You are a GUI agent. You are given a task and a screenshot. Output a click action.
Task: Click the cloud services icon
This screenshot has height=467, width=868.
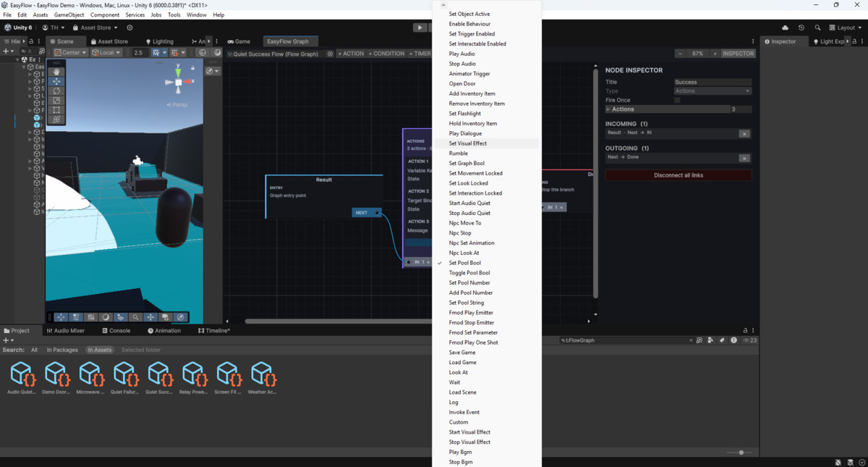(x=784, y=28)
